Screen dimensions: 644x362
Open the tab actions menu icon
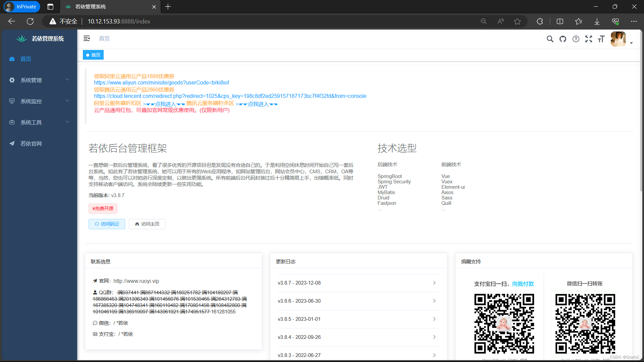tap(50, 7)
